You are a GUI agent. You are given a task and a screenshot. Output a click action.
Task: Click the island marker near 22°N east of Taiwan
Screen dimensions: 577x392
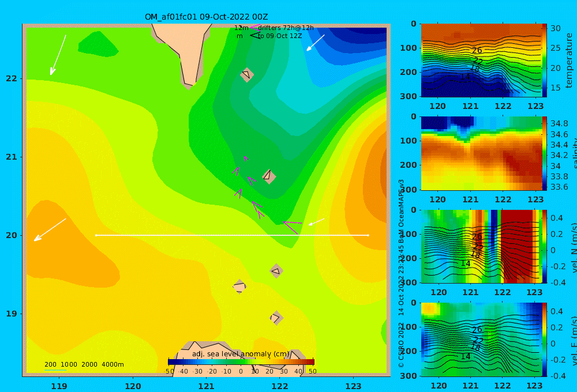247,74
